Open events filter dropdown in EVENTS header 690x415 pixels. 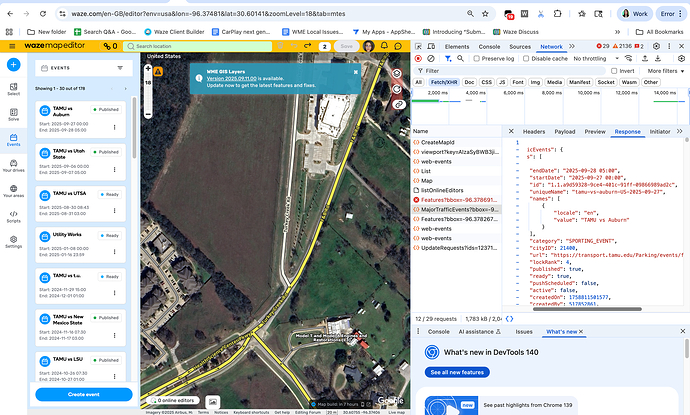(120, 68)
